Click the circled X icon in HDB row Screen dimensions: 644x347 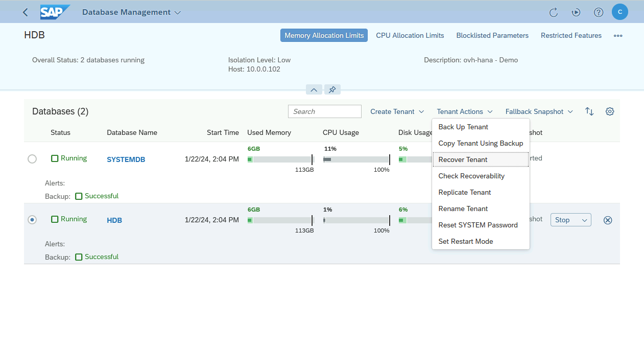608,220
